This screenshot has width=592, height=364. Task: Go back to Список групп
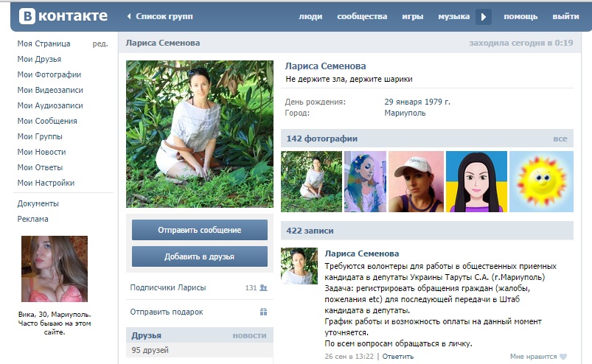point(164,16)
